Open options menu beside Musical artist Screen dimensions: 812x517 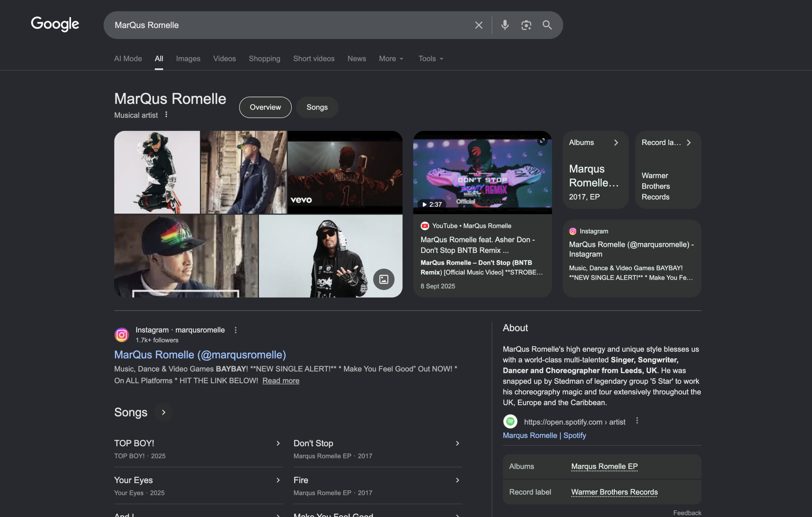166,115
